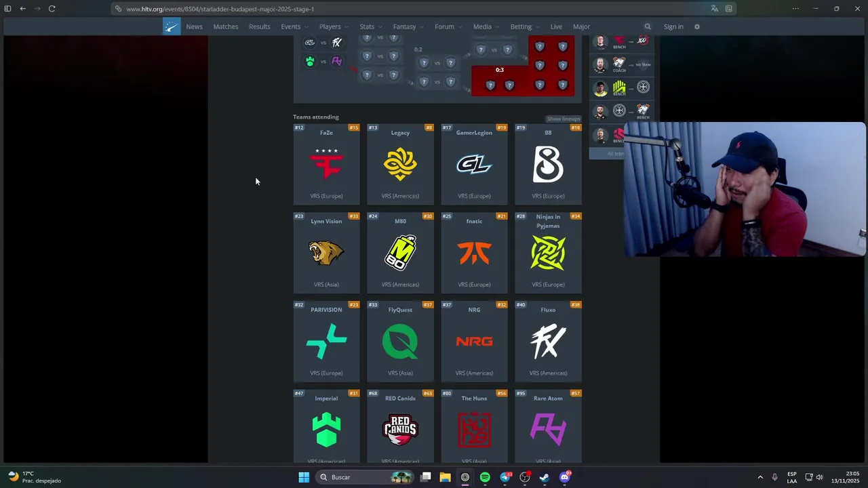Open the B8 team logo

pyautogui.click(x=548, y=164)
